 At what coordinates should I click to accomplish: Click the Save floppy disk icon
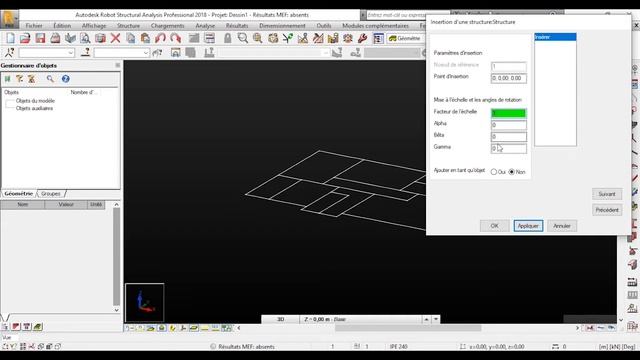(40, 38)
